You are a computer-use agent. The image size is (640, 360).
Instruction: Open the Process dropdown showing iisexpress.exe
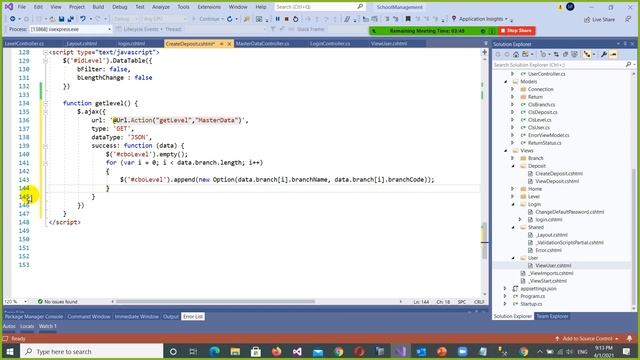(70, 29)
